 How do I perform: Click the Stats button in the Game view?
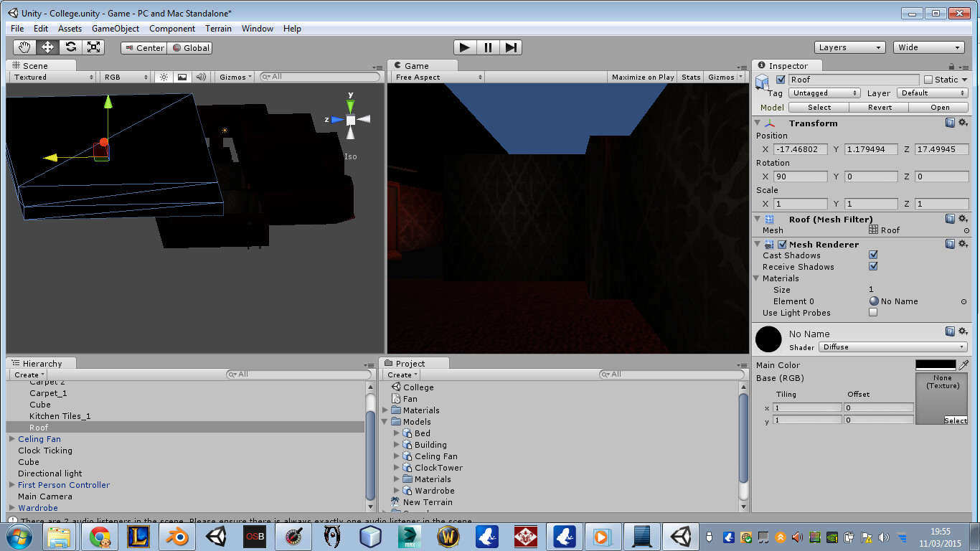tap(689, 77)
